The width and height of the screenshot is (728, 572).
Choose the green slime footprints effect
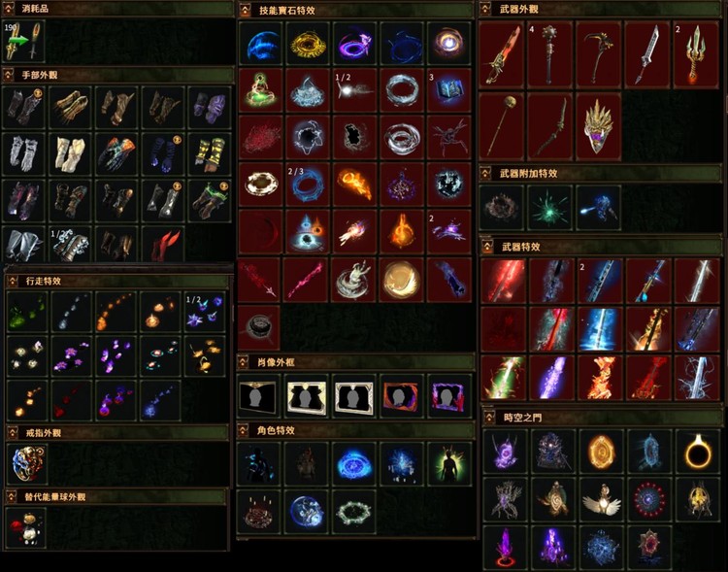point(27,312)
